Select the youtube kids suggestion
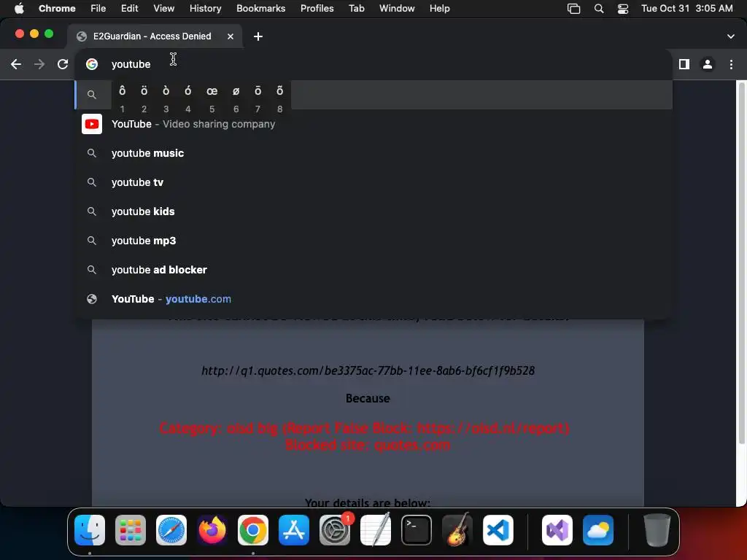747x560 pixels. pos(373,211)
